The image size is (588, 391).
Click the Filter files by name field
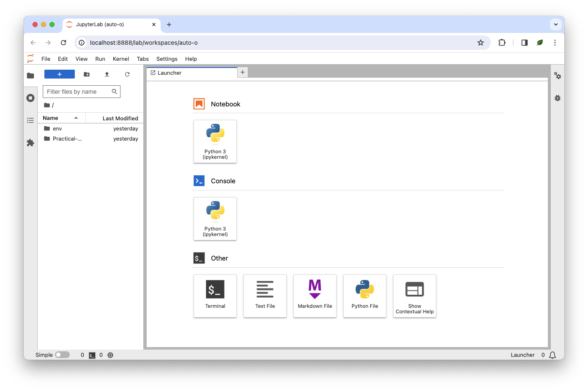tap(82, 92)
